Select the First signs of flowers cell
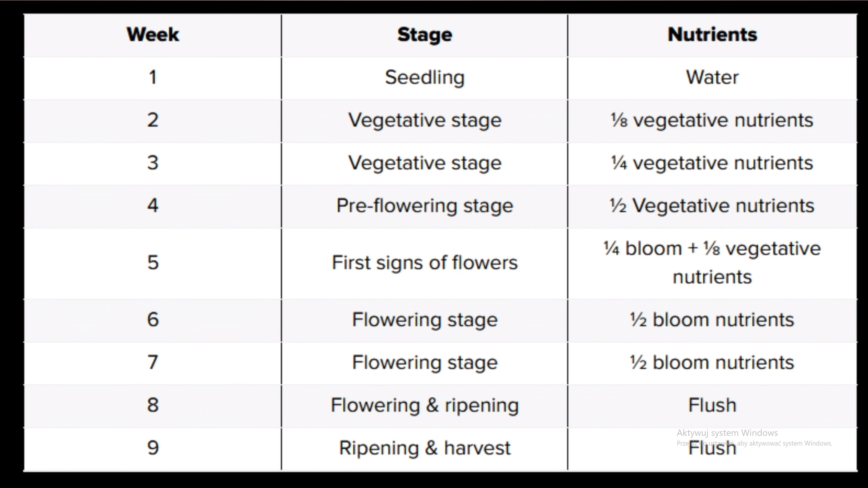 coord(425,263)
